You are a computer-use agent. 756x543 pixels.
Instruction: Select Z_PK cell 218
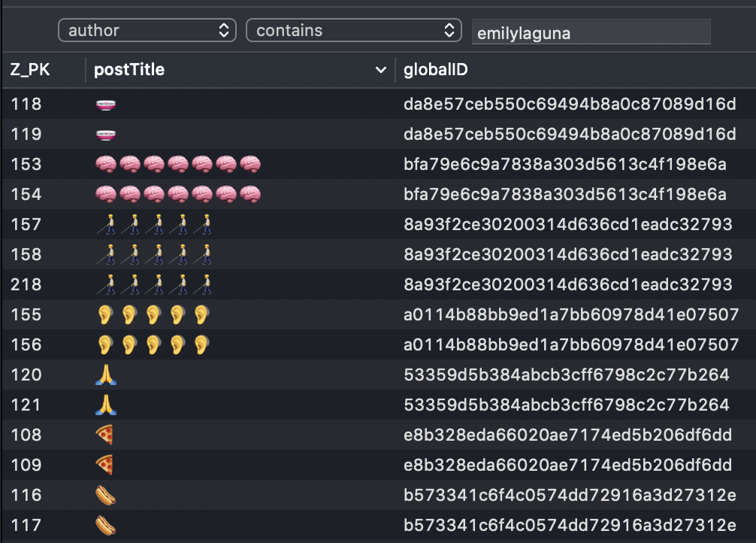[x=26, y=284]
